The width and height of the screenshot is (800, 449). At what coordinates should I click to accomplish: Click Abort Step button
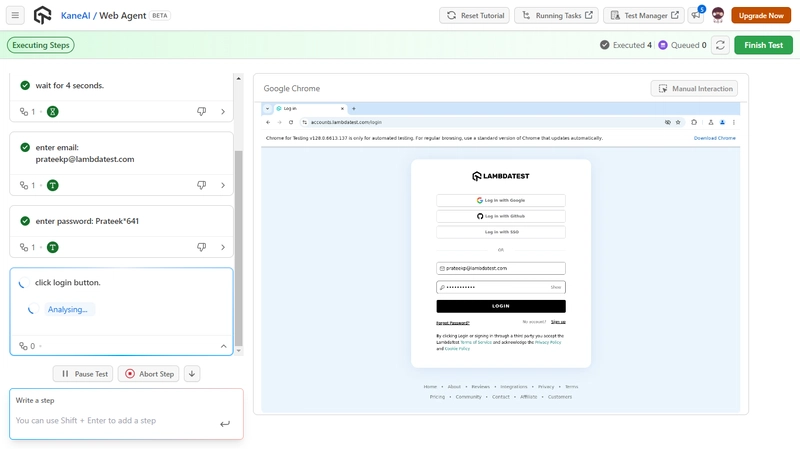149,373
